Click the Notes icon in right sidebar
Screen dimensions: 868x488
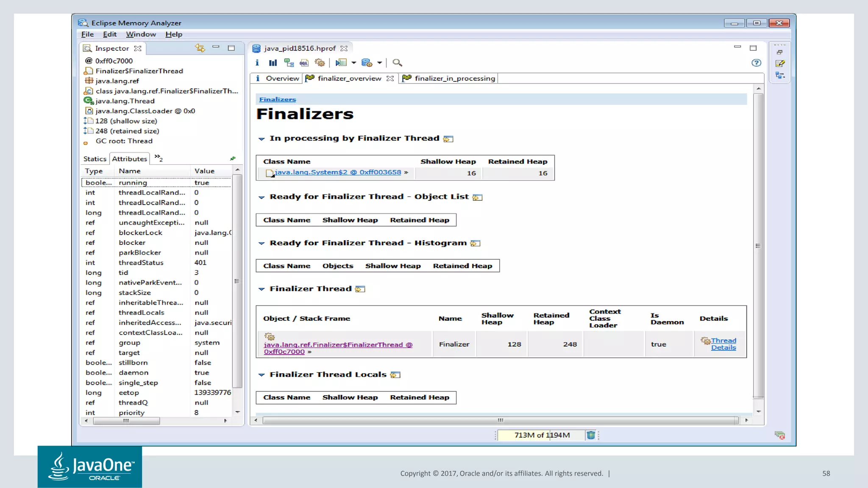(780, 64)
